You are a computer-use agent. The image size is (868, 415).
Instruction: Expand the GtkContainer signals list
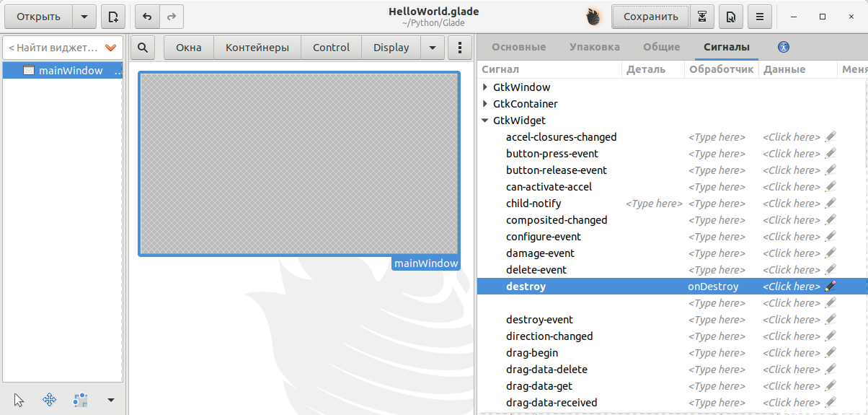(x=485, y=104)
